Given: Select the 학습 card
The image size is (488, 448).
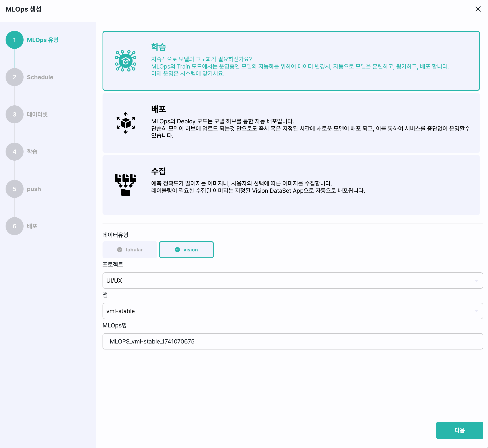Looking at the screenshot, I should pyautogui.click(x=291, y=61).
